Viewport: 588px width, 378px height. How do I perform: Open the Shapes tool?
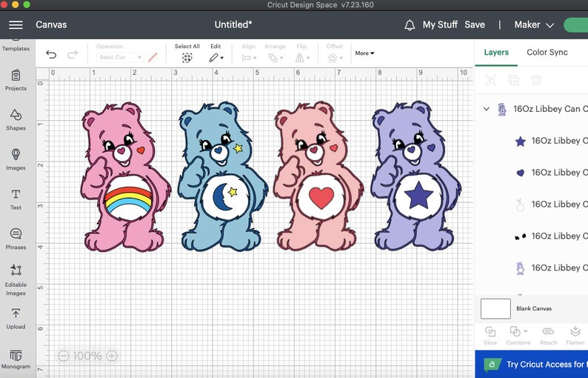pyautogui.click(x=16, y=120)
